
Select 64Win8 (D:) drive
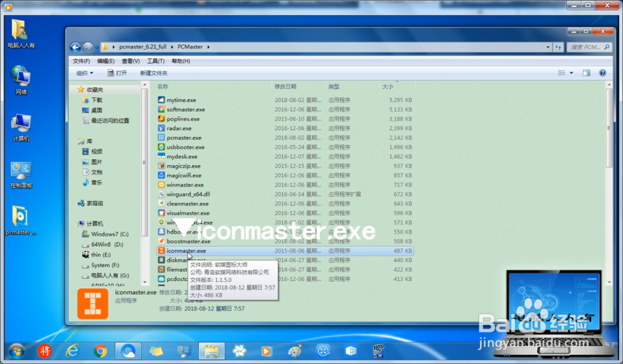pyautogui.click(x=107, y=245)
